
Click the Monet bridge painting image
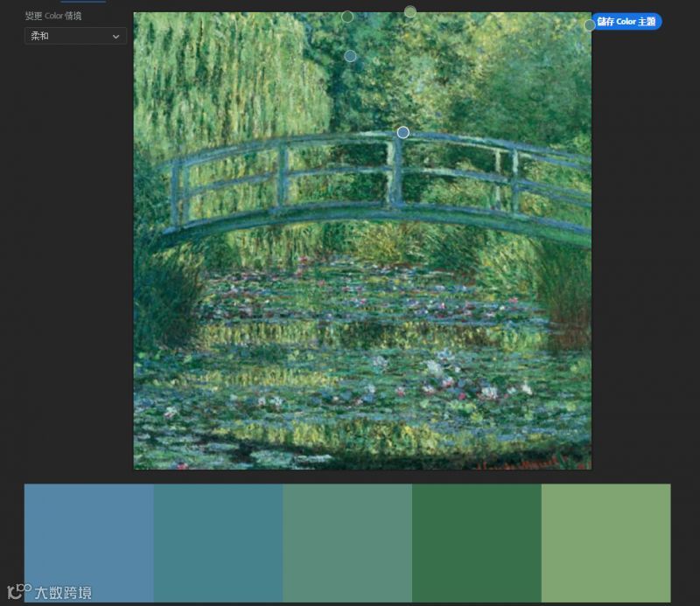click(362, 240)
